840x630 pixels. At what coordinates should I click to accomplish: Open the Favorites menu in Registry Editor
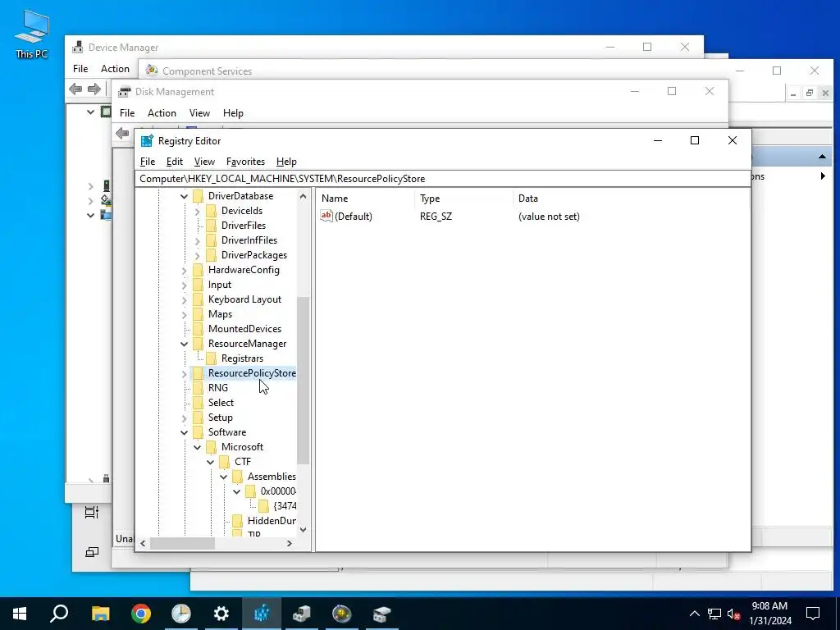point(245,162)
